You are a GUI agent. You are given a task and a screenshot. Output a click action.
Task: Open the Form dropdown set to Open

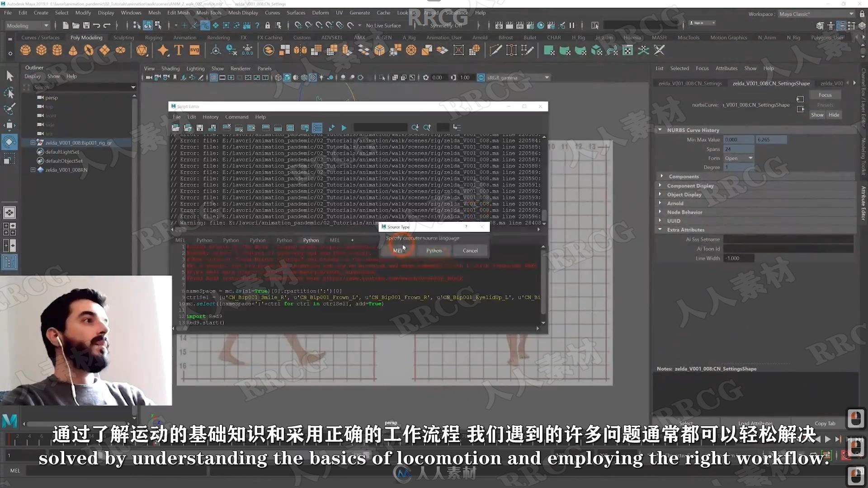(739, 158)
